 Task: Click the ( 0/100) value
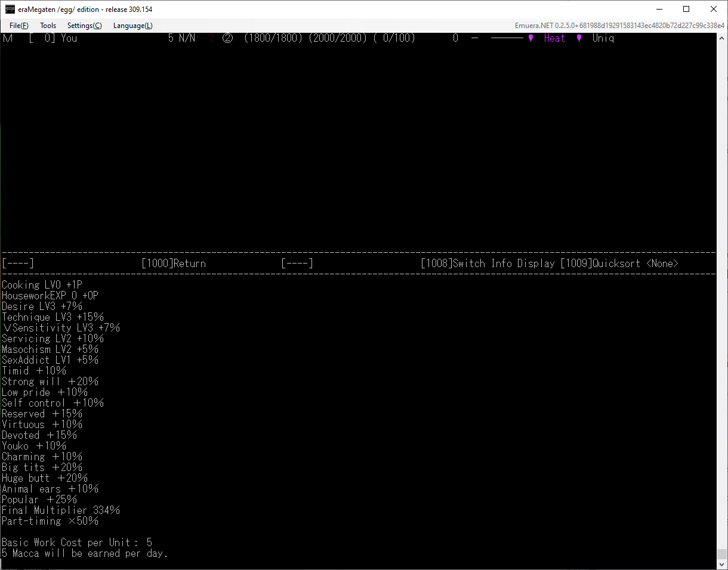tap(394, 38)
